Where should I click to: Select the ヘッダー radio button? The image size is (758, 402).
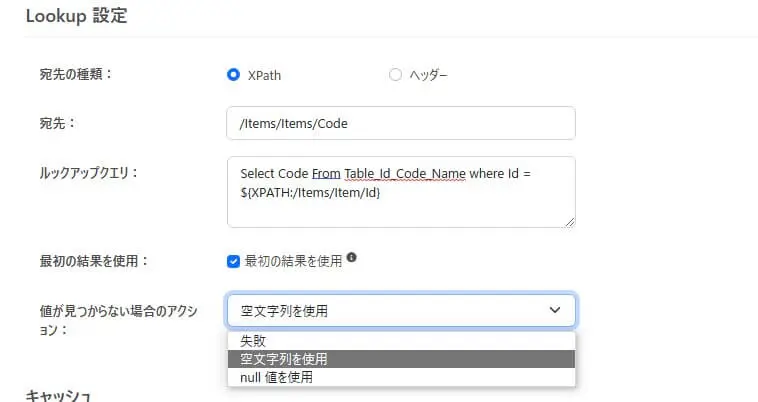394,74
